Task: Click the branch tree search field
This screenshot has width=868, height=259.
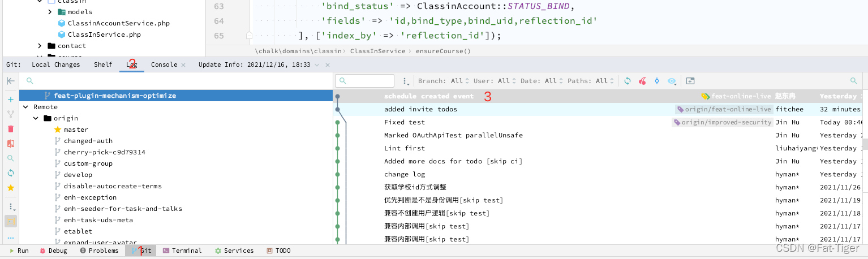Action: click(176, 81)
